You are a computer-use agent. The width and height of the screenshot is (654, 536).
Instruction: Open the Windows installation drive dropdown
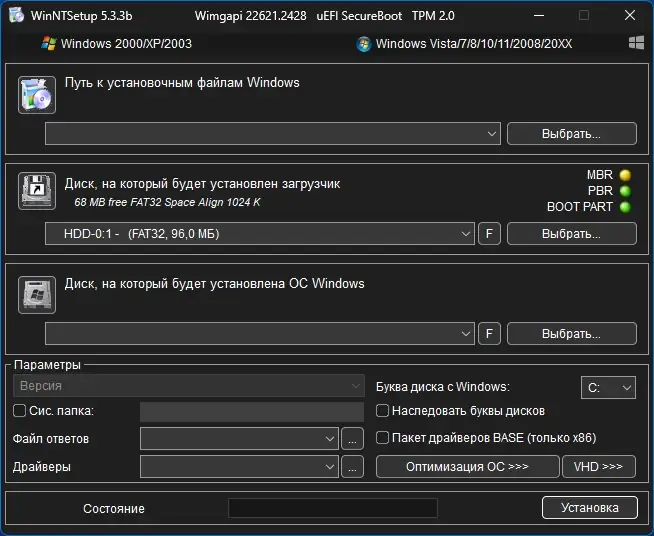(259, 334)
